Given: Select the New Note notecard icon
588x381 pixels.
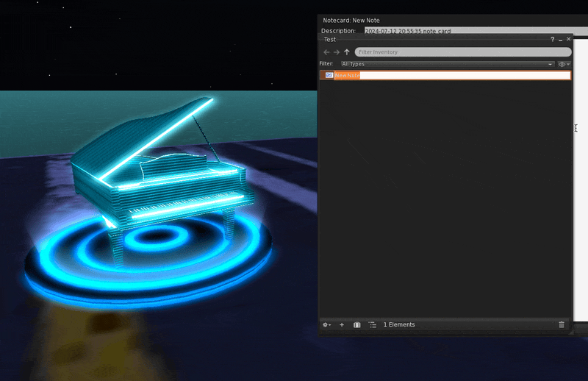Looking at the screenshot, I should pos(329,76).
